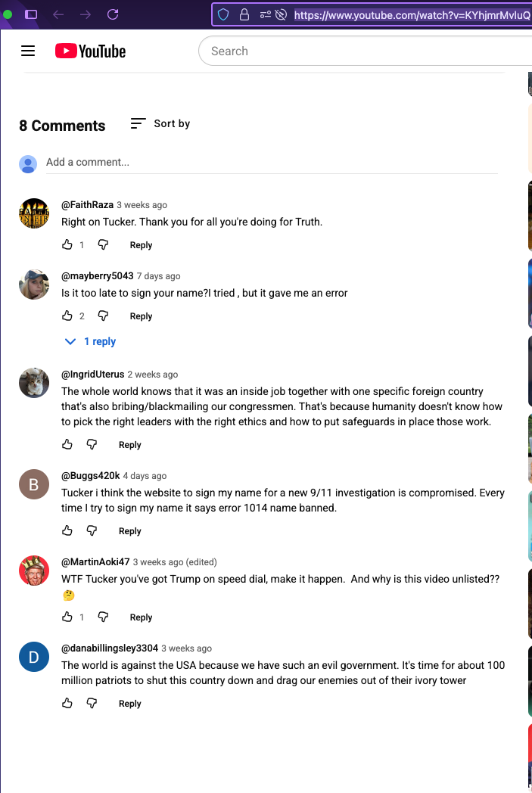Reload the page with the browser refresh icon
The height and width of the screenshot is (793, 532).
tap(113, 14)
